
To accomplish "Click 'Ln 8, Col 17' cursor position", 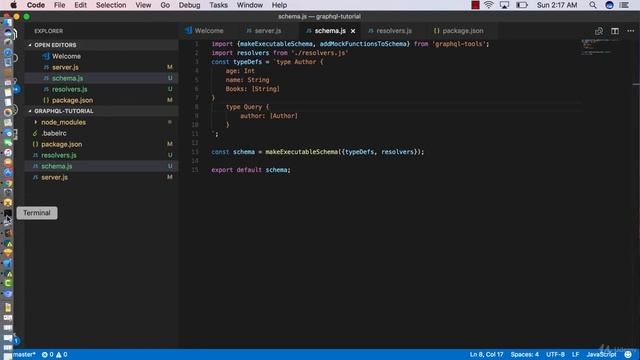I will [x=486, y=355].
